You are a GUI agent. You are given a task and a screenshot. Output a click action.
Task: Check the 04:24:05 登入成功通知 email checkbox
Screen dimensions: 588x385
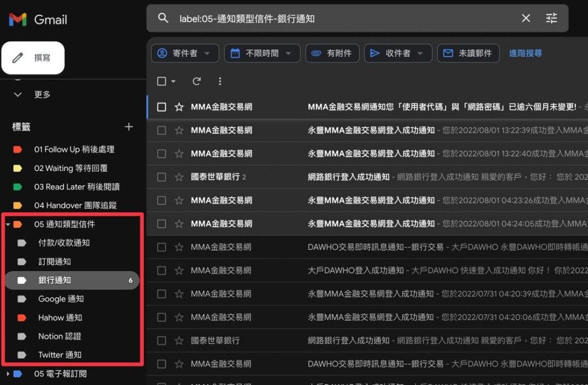(161, 224)
